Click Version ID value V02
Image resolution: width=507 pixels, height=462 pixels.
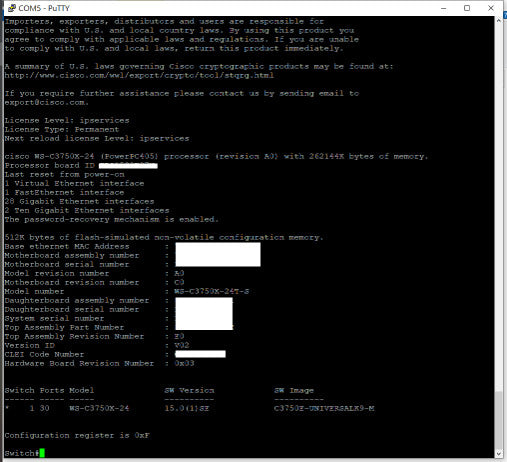point(182,345)
